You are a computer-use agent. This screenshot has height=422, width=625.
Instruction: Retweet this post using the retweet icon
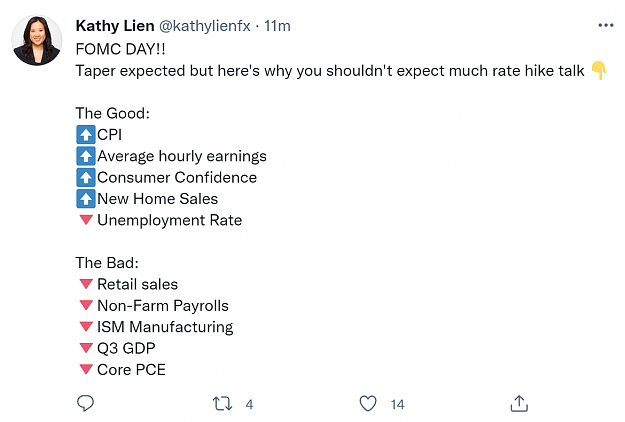(222, 404)
